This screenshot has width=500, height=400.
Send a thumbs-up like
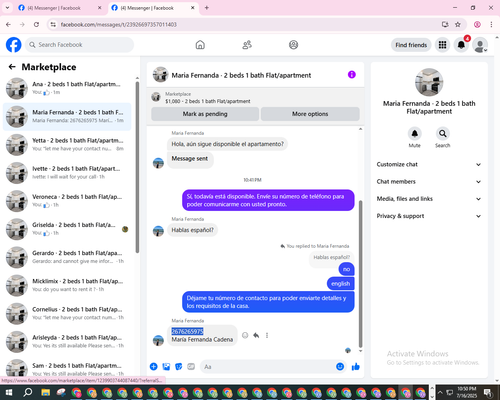pyautogui.click(x=356, y=367)
